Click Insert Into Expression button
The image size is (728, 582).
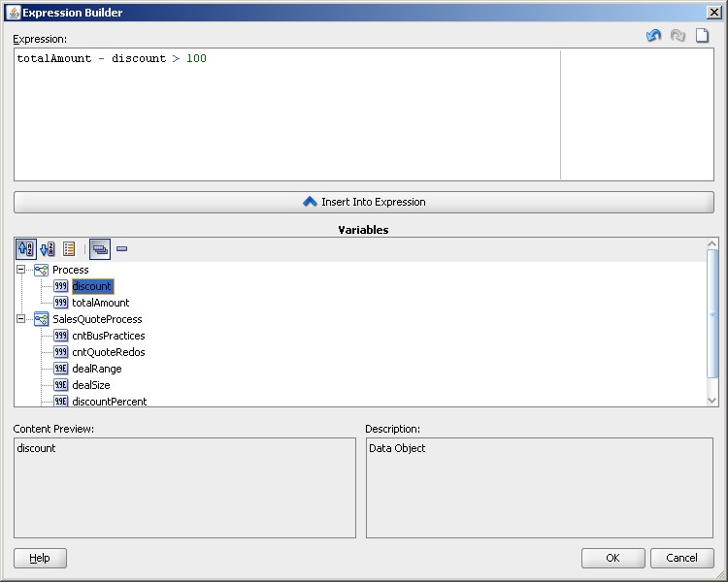coord(364,203)
